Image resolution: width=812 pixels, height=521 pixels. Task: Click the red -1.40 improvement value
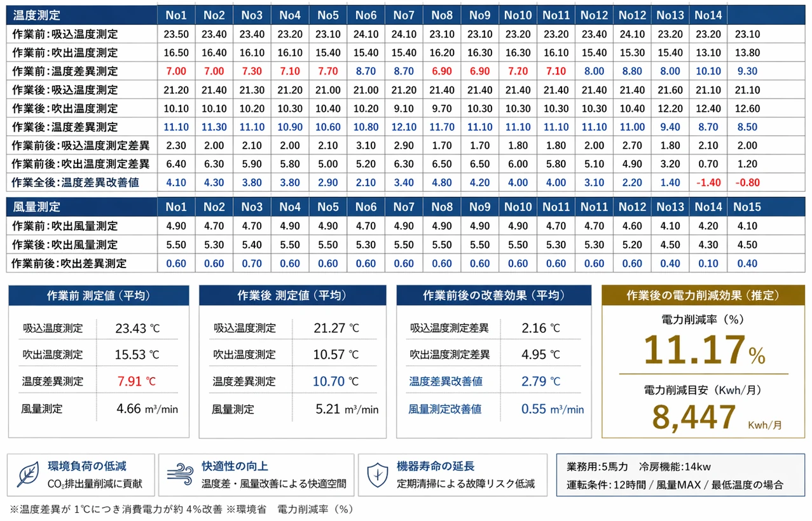click(x=708, y=183)
